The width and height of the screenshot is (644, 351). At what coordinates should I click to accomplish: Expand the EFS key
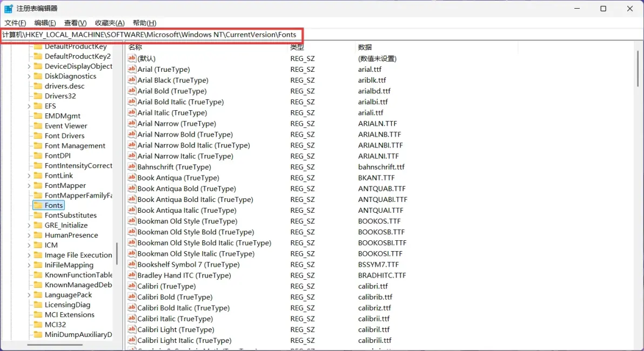coord(29,106)
